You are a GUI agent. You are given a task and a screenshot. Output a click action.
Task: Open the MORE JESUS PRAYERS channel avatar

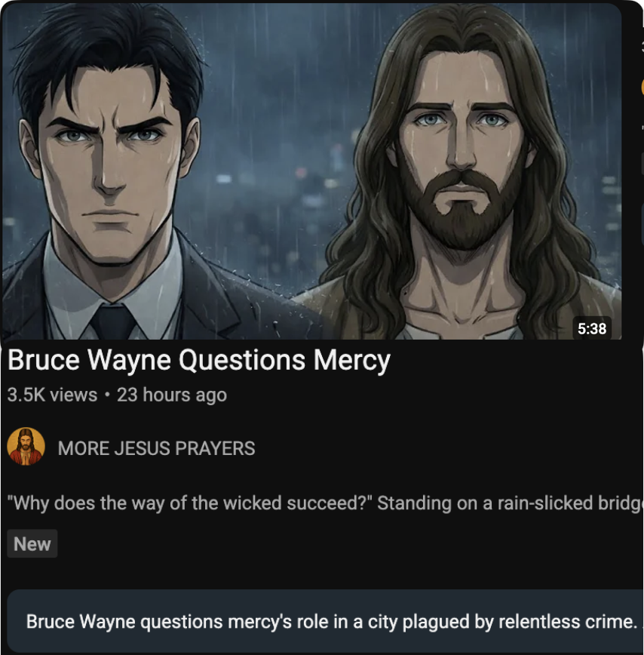tap(26, 447)
